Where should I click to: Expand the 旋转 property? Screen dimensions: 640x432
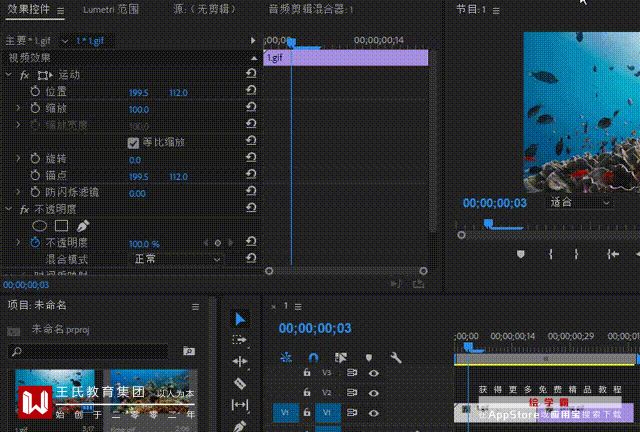click(18, 158)
